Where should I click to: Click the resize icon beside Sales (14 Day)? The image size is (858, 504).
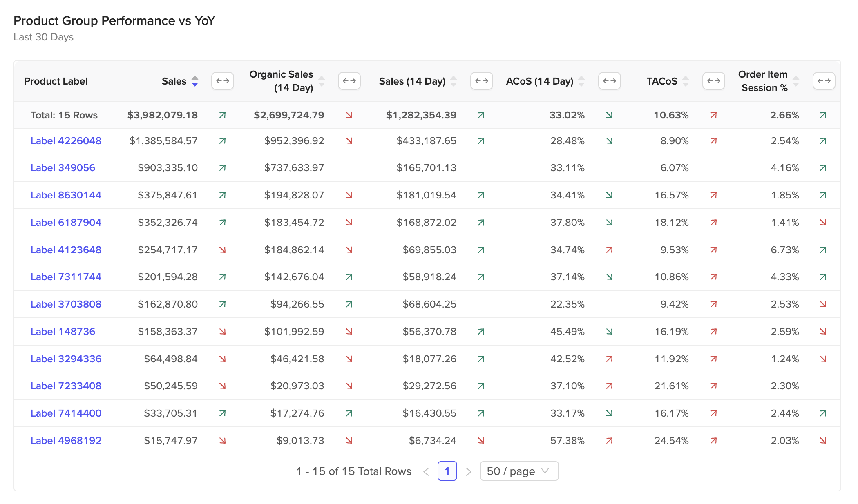(x=482, y=81)
